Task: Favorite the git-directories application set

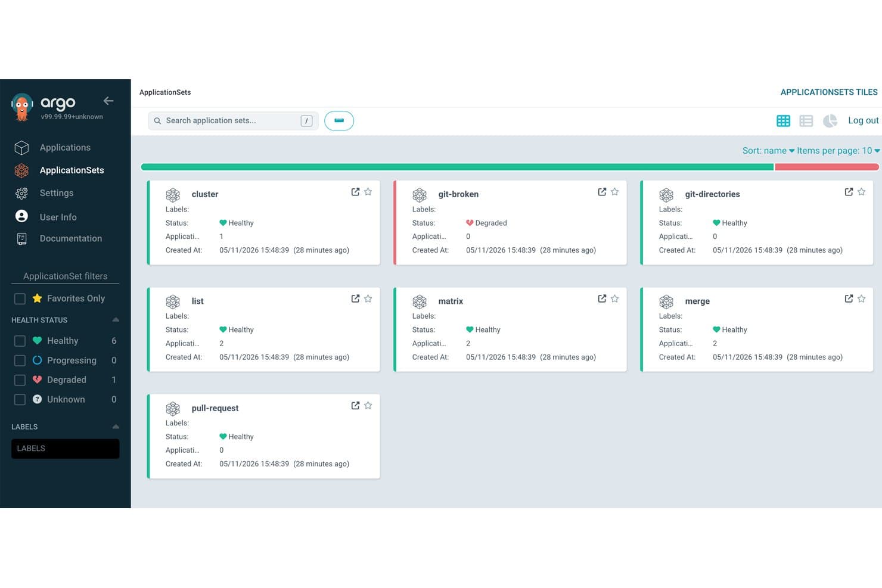Action: (862, 192)
